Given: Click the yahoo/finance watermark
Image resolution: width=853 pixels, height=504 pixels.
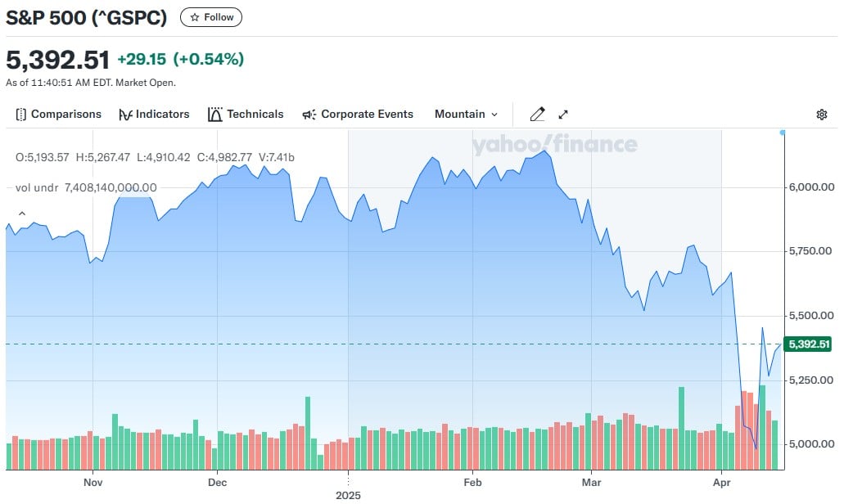Looking at the screenshot, I should click(554, 145).
